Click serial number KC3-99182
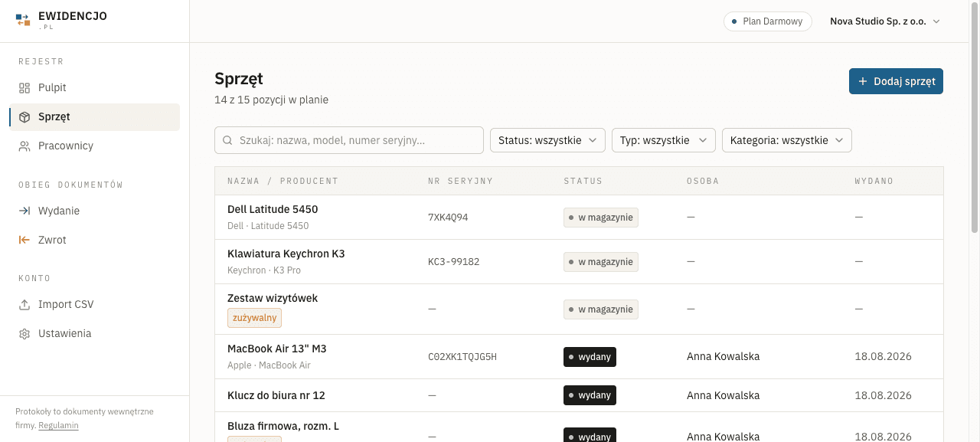Image resolution: width=980 pixels, height=442 pixels. [454, 262]
